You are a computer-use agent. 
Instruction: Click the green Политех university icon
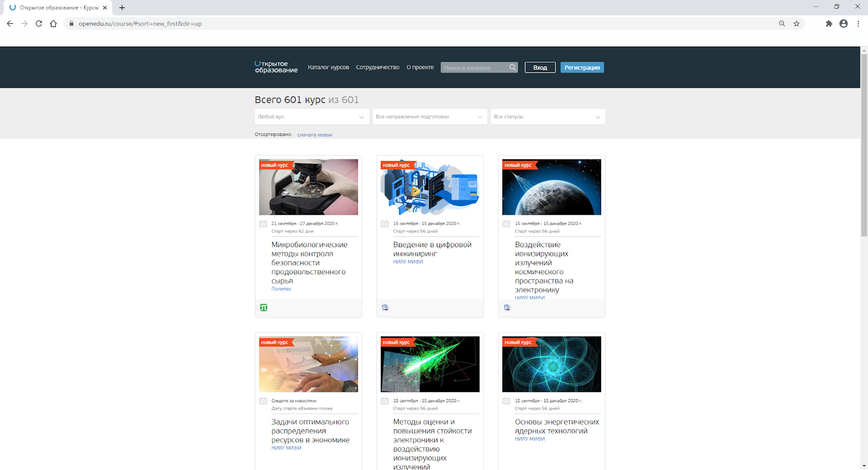click(x=264, y=308)
